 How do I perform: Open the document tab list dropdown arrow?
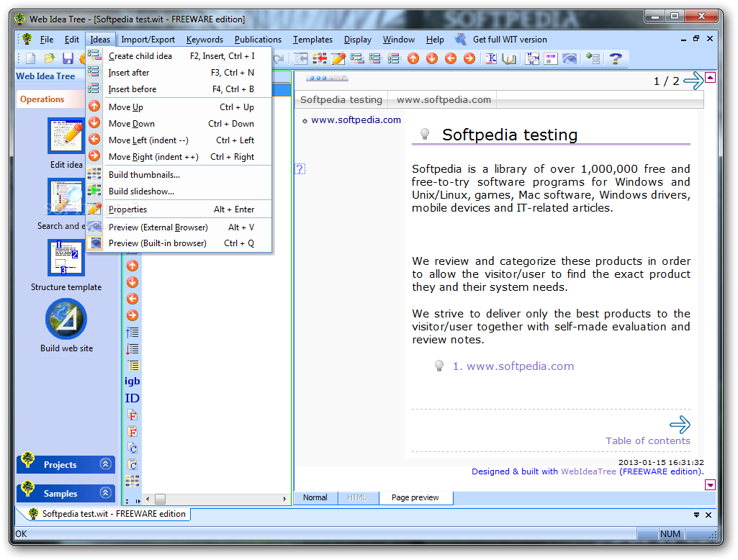tap(696, 515)
